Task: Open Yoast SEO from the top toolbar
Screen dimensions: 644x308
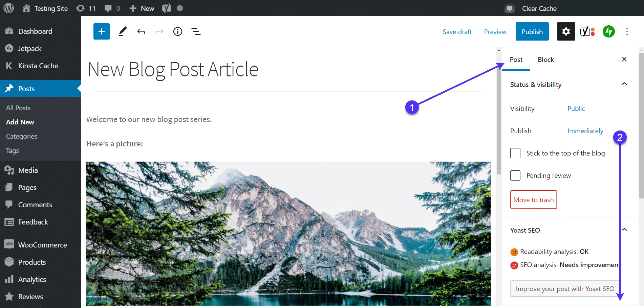Action: (x=587, y=31)
